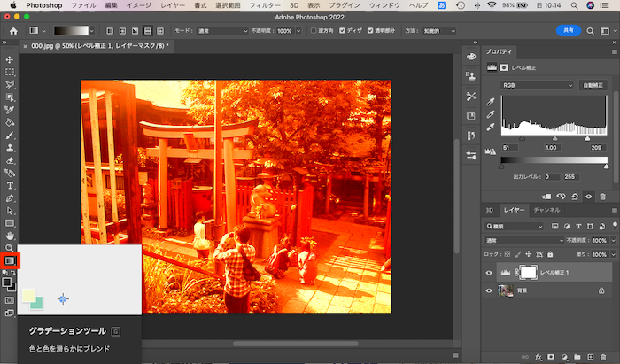Open layer filter 種類 dropdown

[514, 227]
